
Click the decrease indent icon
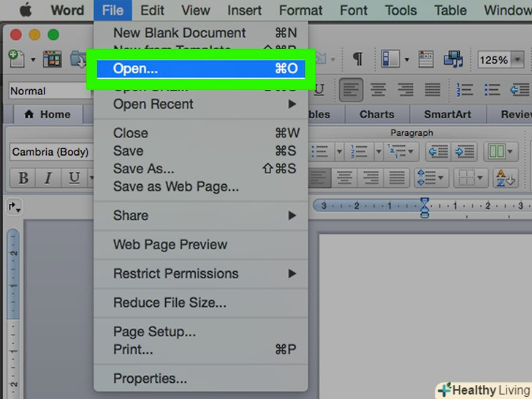coord(437,151)
